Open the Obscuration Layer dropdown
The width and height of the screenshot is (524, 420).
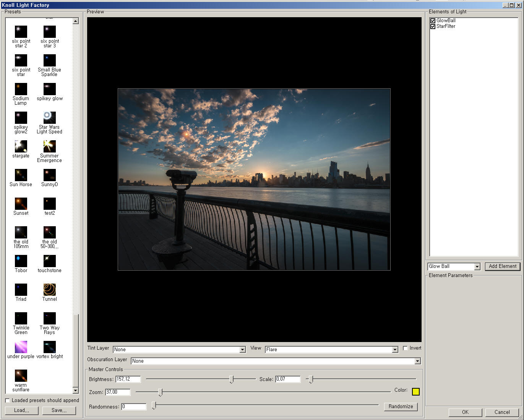point(417,361)
